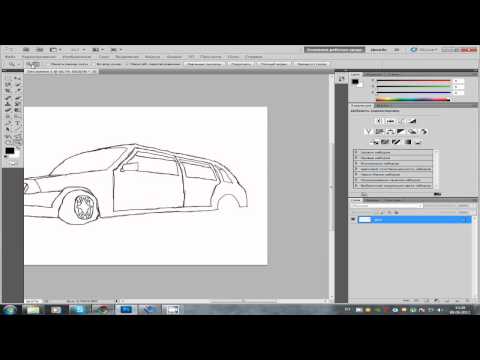The height and width of the screenshot is (360, 480).
Task: Expand the Curves presets row
Action: [356, 158]
